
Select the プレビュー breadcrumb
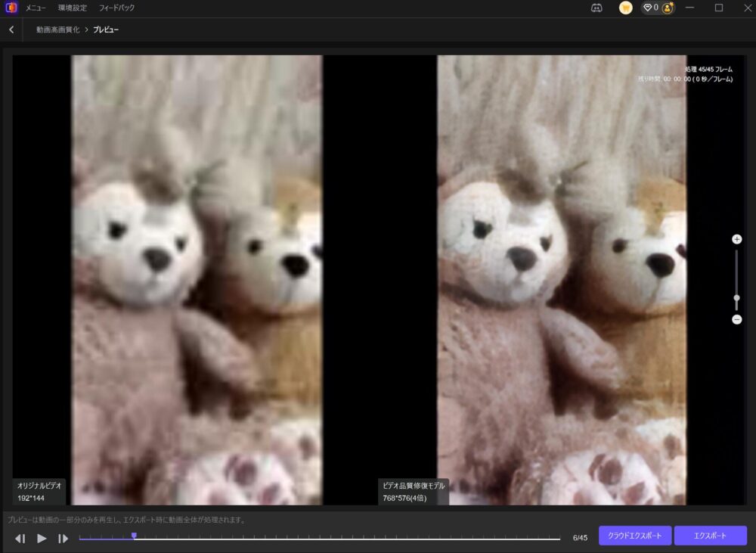[x=106, y=30]
